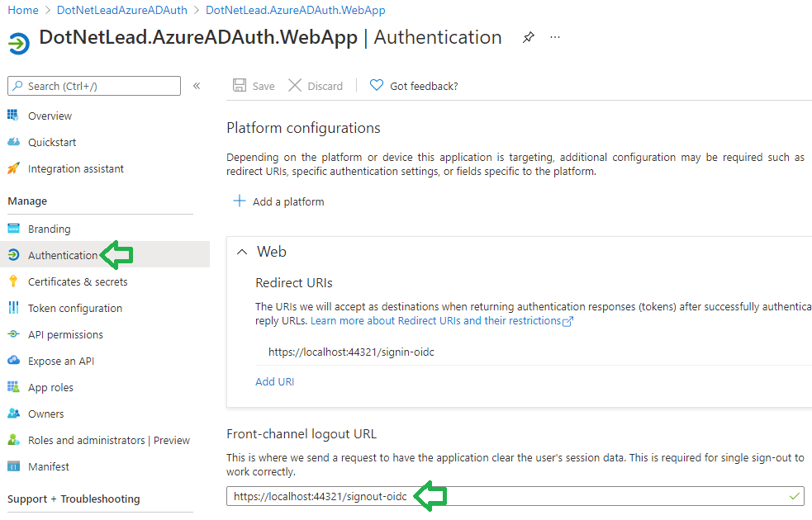The image size is (812, 520).
Task: Open Roles and administrators | Preview
Action: (109, 440)
